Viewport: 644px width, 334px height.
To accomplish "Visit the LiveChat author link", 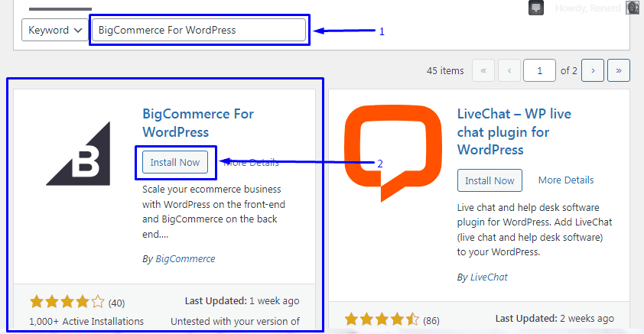I will (489, 277).
